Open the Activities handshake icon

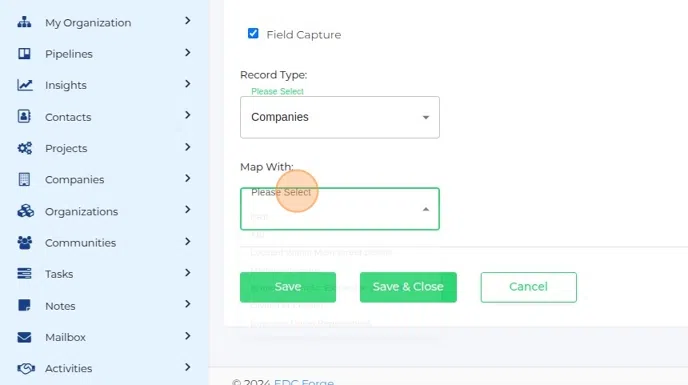click(x=26, y=368)
